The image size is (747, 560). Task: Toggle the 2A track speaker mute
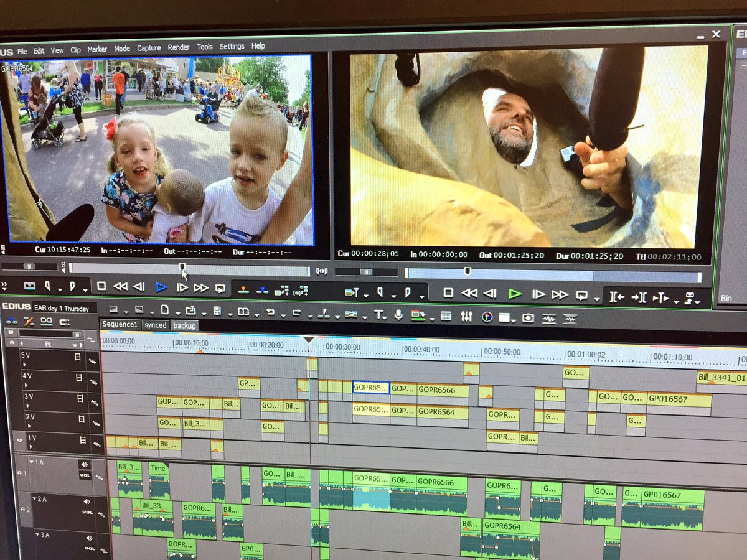click(86, 502)
